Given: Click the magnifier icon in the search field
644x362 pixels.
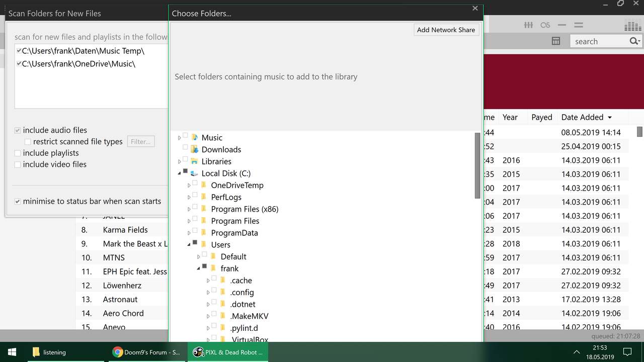Looking at the screenshot, I should click(633, 41).
